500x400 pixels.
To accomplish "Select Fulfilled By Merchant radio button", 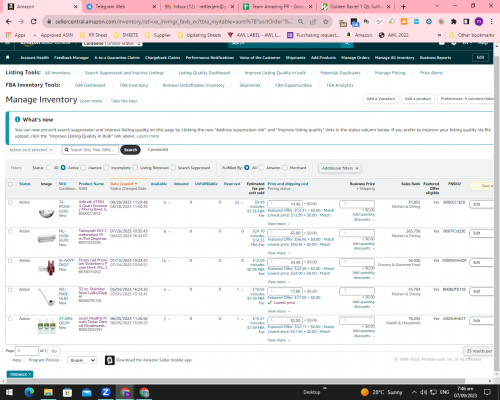I will click(x=285, y=168).
